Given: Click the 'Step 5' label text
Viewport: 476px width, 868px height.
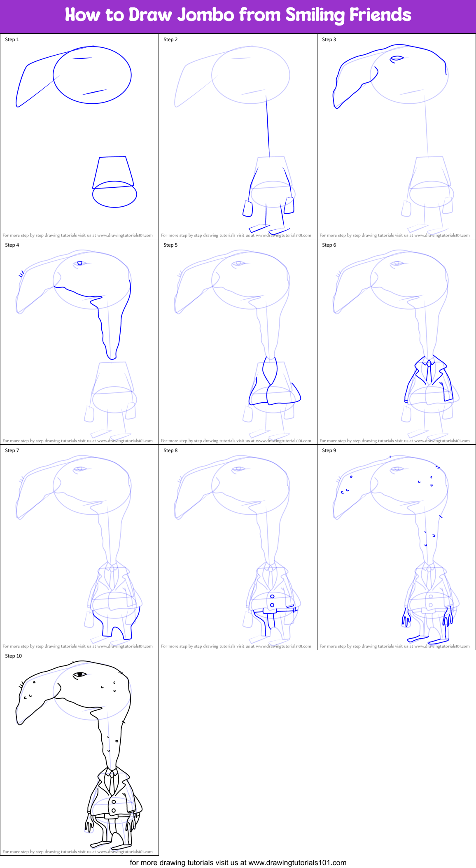Looking at the screenshot, I should [x=170, y=245].
